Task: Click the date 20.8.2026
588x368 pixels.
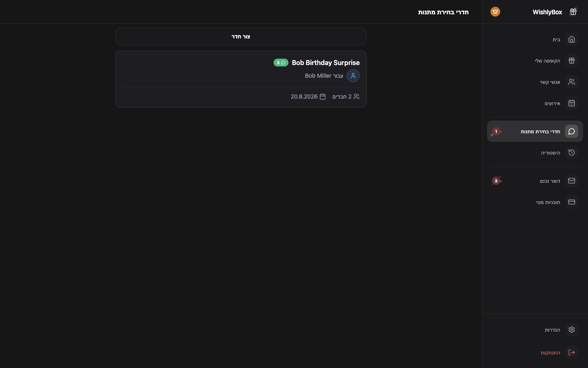Action: click(304, 96)
